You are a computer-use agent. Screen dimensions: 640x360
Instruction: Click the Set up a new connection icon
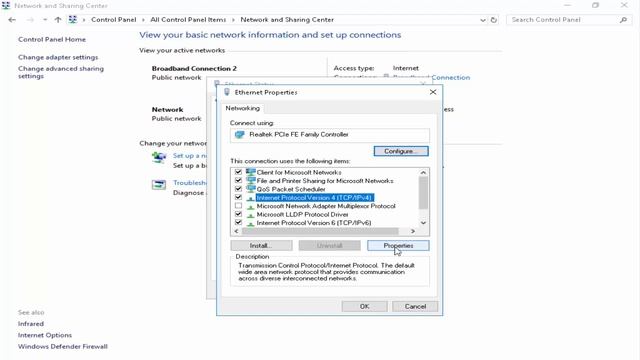159,158
